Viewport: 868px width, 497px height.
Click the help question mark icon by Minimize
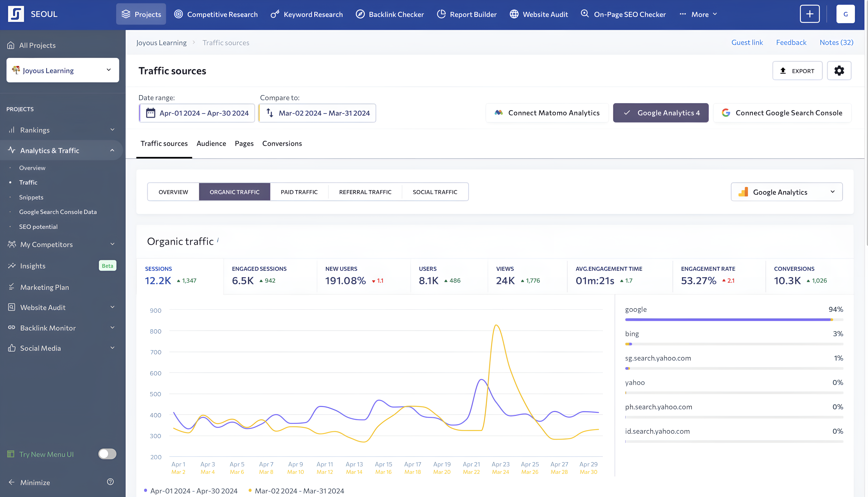[x=110, y=482]
